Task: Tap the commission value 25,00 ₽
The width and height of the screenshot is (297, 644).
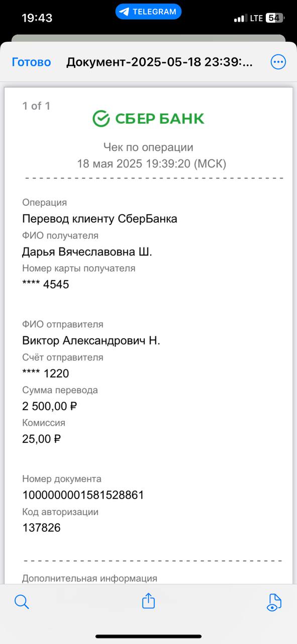Action: (x=41, y=439)
